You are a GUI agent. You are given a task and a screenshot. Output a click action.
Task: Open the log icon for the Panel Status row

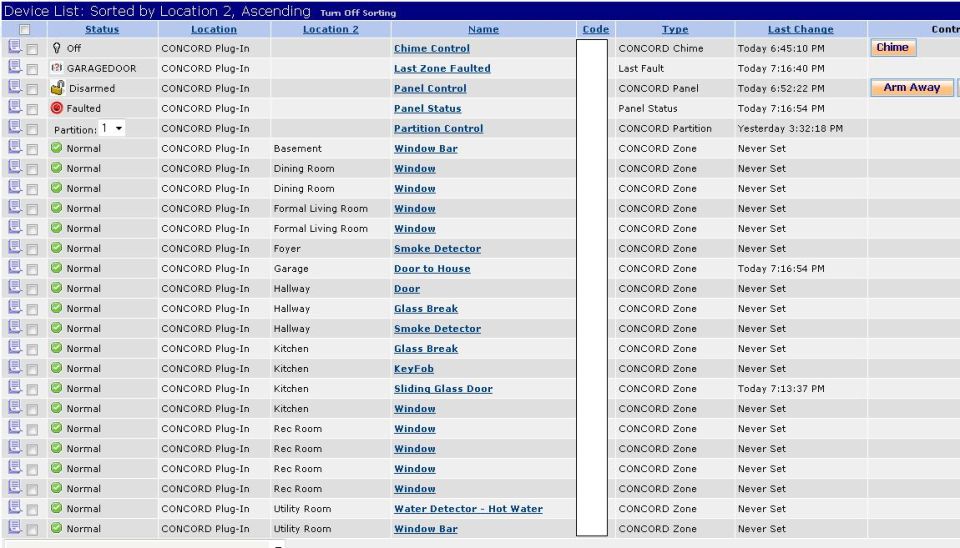[x=15, y=107]
